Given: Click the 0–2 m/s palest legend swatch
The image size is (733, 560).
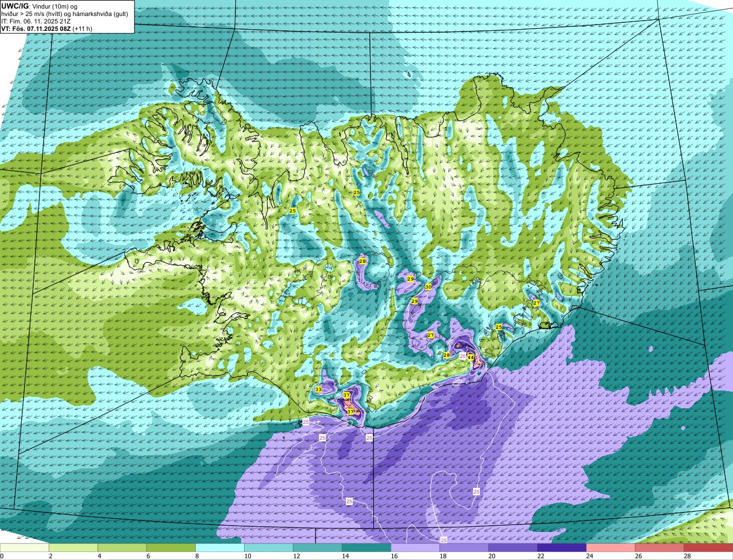Looking at the screenshot, I should pyautogui.click(x=25, y=548).
